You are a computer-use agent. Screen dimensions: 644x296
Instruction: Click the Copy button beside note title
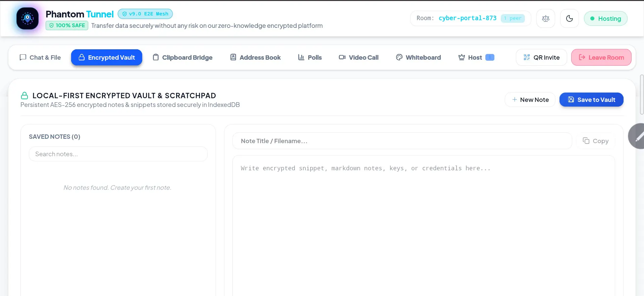(596, 141)
